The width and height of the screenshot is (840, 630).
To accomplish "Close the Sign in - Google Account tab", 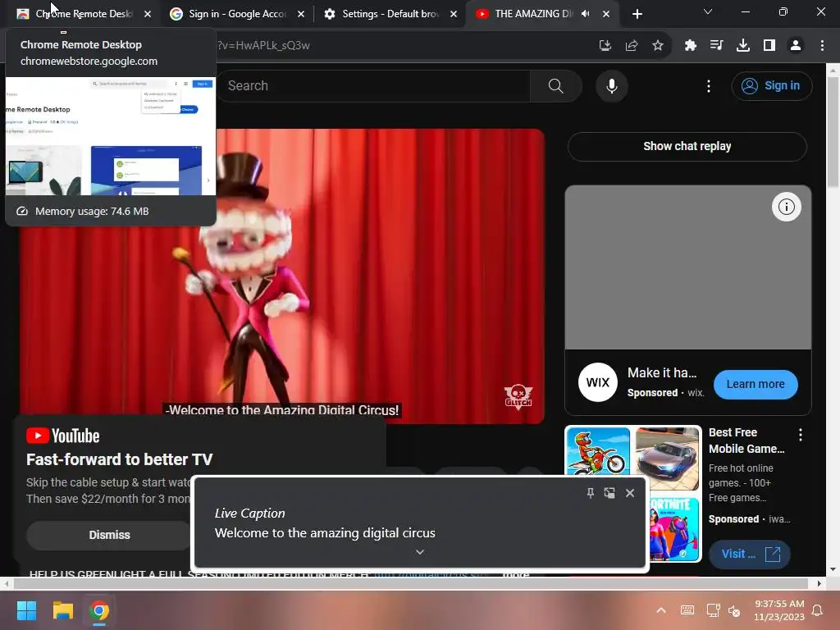I will [300, 14].
